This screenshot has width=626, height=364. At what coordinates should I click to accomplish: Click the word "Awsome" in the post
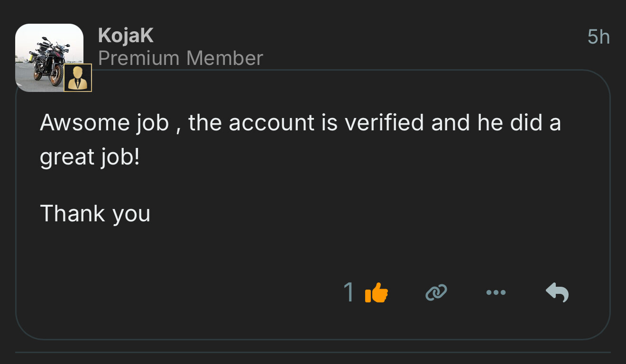[x=84, y=123]
